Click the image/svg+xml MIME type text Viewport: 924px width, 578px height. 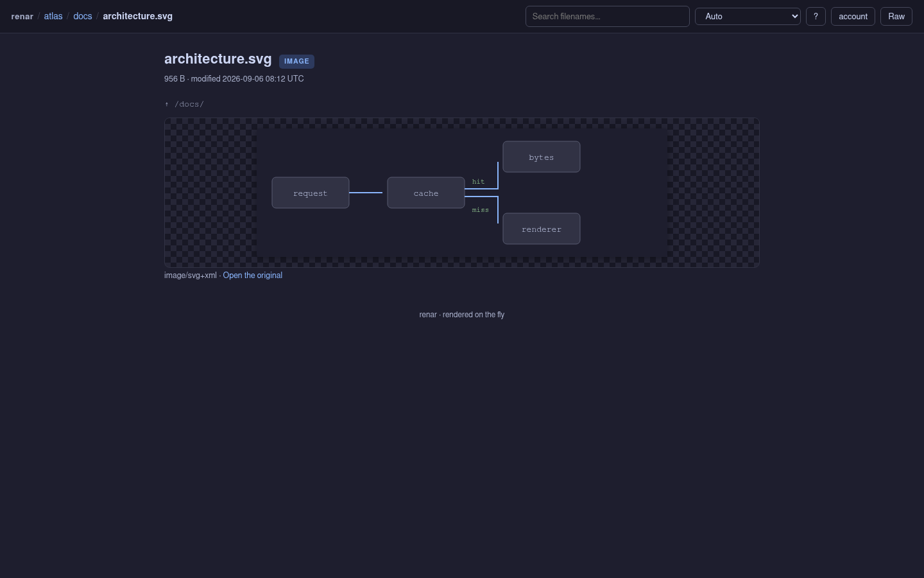pos(191,276)
